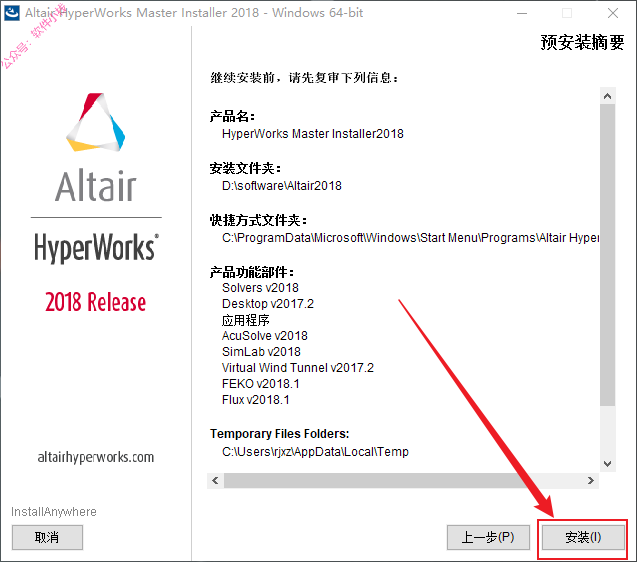Click the horizontal scrollbar right arrow
The height and width of the screenshot is (562, 637).
(591, 480)
